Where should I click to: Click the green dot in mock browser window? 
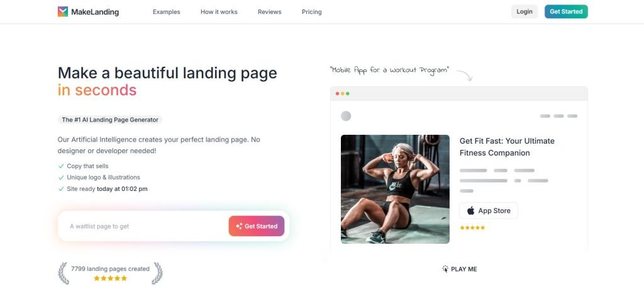tap(347, 94)
